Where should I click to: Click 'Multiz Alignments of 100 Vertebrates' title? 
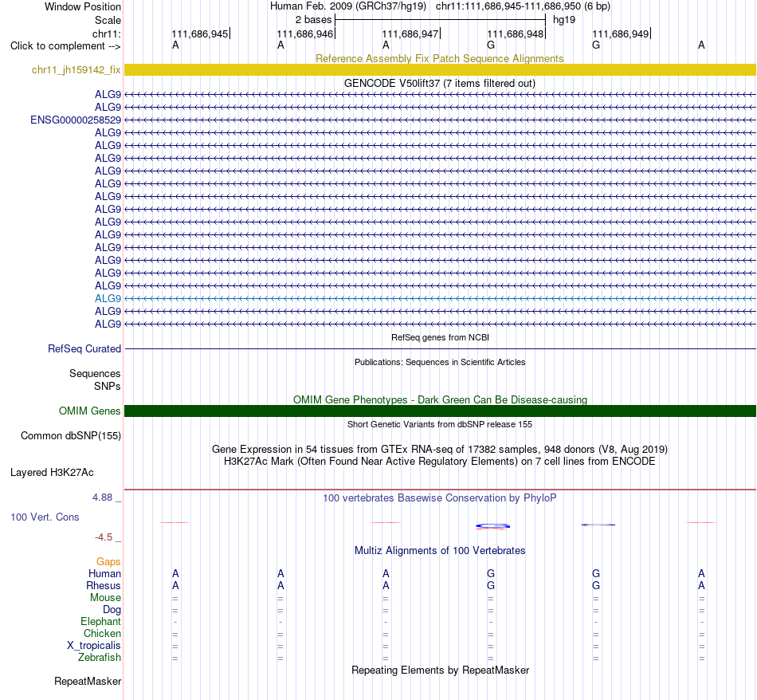[x=440, y=551]
